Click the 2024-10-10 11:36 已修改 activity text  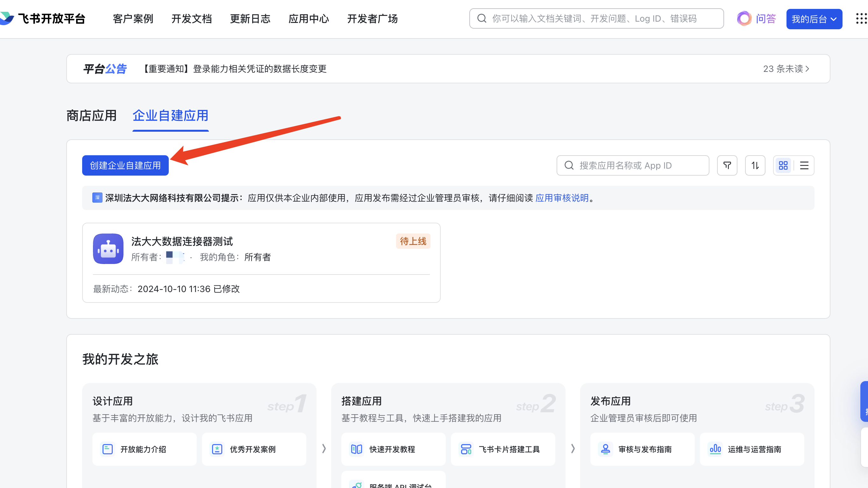189,289
